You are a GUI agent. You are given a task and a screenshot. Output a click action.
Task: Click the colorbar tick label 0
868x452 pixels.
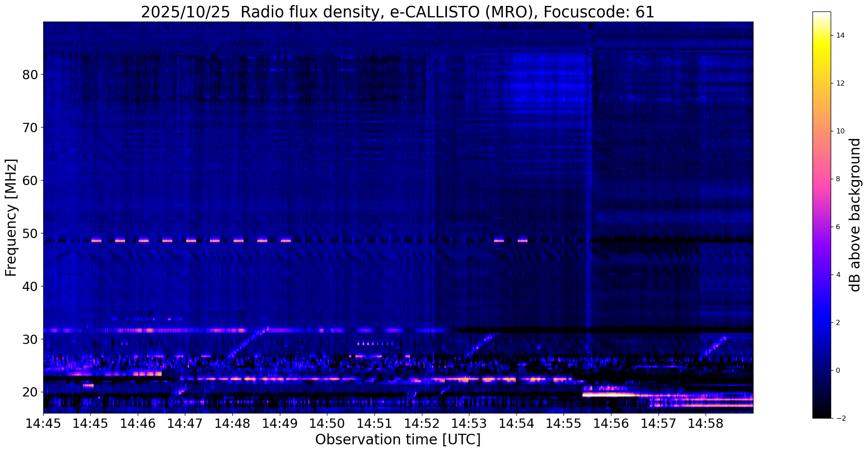click(x=837, y=371)
